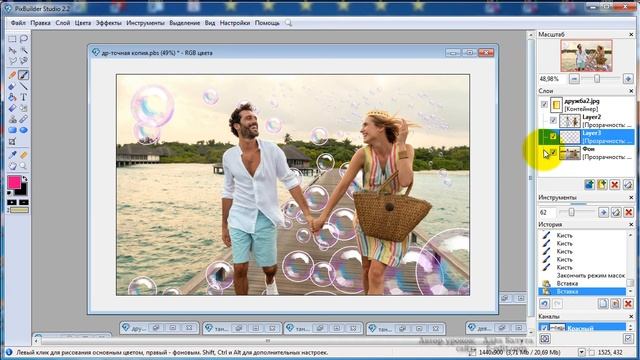Open the Настройки menu
Viewport: 640px width, 360px height.
point(235,23)
